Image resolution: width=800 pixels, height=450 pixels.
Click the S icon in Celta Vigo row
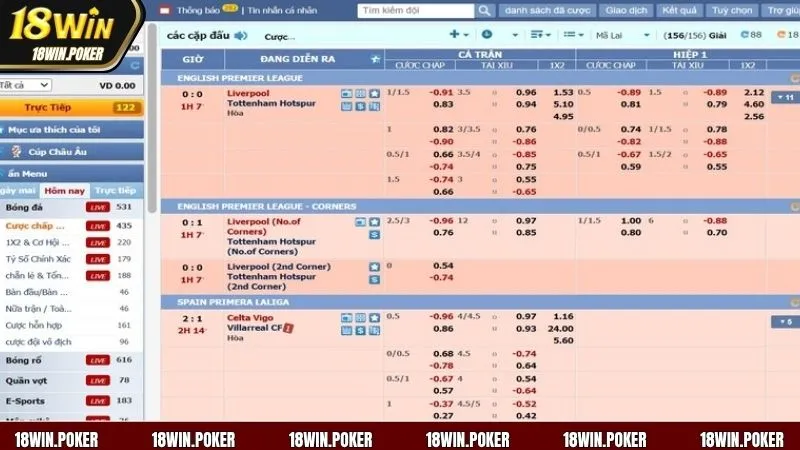(360, 331)
